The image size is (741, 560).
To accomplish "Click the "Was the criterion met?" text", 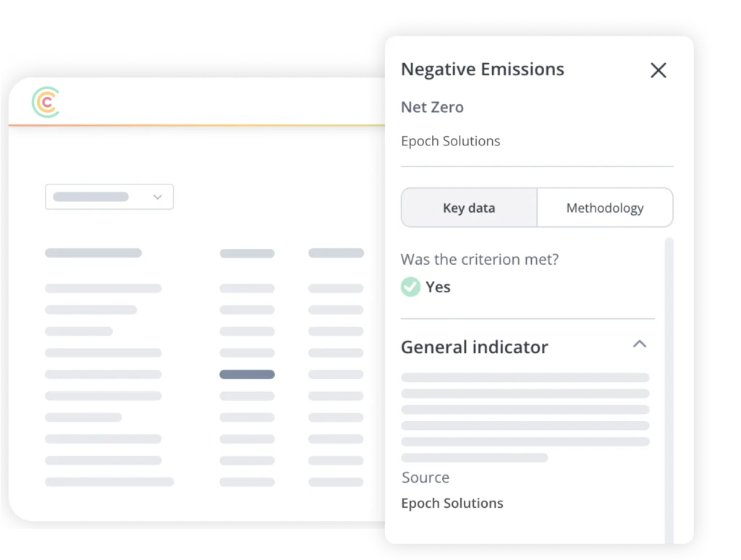I will [479, 259].
